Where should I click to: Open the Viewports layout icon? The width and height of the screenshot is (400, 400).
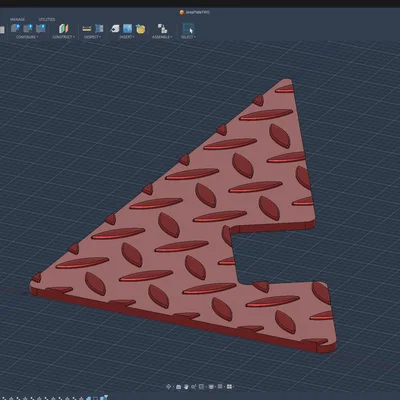[x=229, y=387]
